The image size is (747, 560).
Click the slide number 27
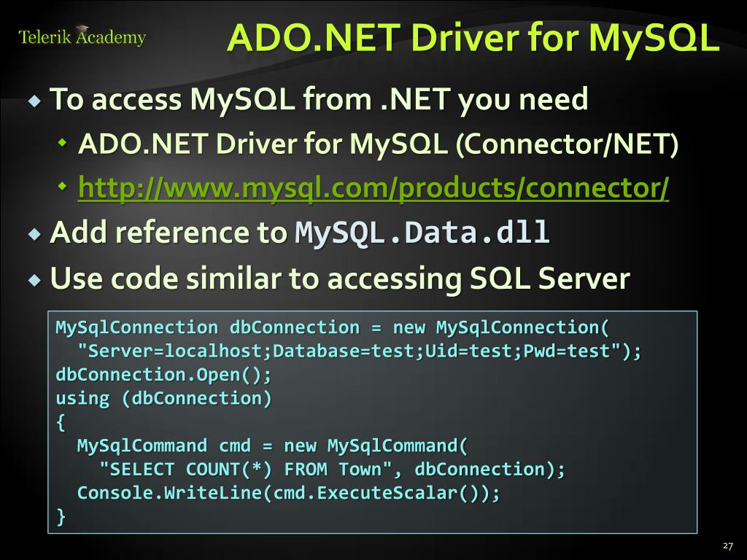click(x=727, y=545)
